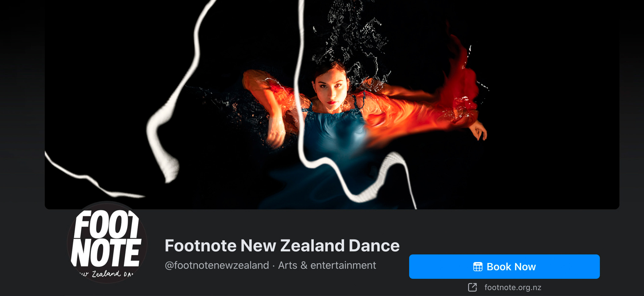Click the handwritten Zealand text in logo
The image size is (644, 296).
[106, 274]
